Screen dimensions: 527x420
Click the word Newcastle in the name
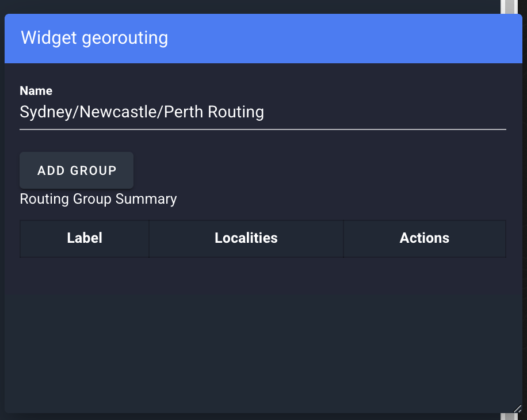tap(119, 112)
